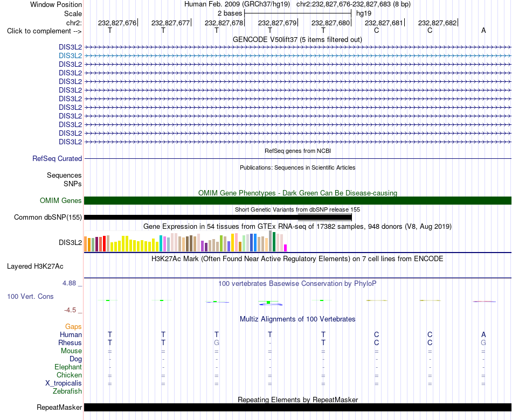Click the Sequences track label
Viewport: 512px width, 420px height.
coord(64,175)
